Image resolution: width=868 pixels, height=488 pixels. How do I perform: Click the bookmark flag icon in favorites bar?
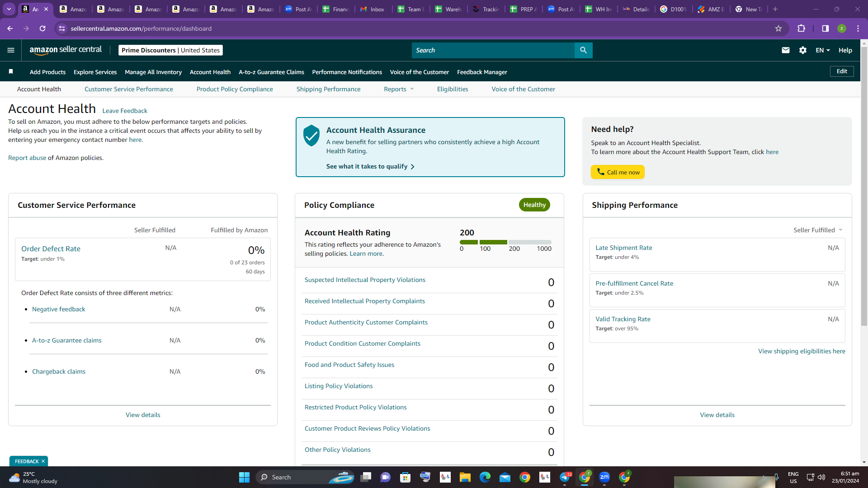[11, 71]
